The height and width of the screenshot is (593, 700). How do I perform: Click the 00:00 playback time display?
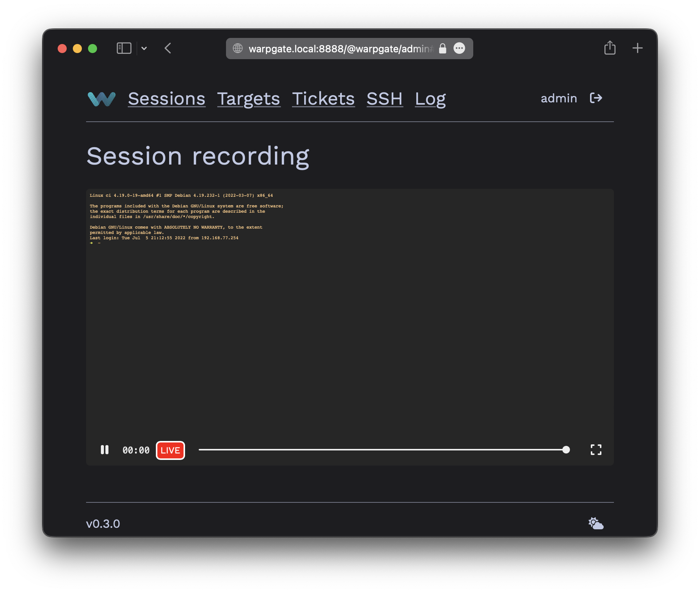(x=136, y=450)
